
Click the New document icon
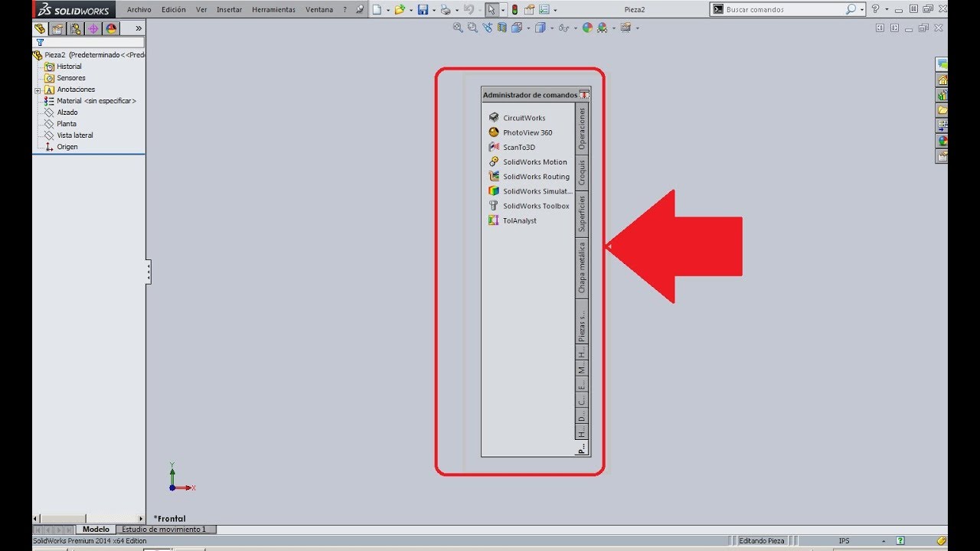tap(377, 10)
